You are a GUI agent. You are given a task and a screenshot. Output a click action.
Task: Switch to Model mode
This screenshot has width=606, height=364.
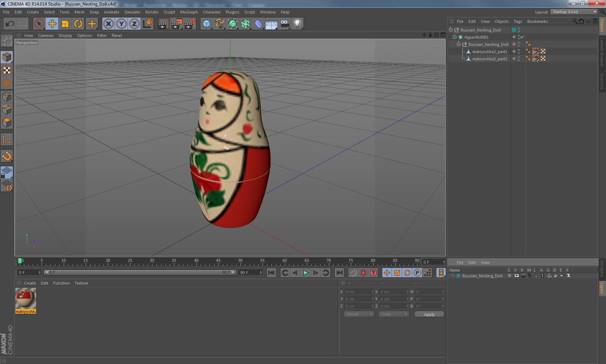(7, 57)
